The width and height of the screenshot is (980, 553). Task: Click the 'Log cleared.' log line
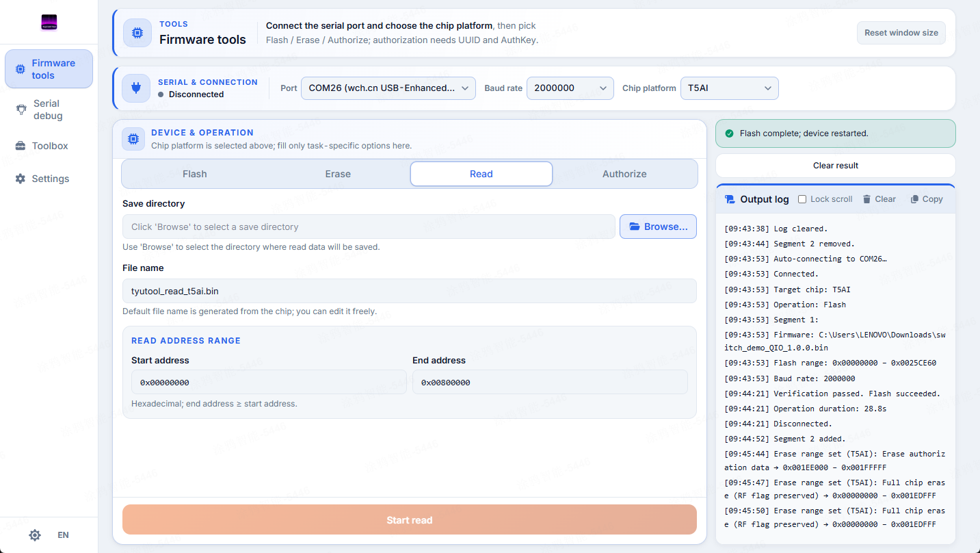776,229
